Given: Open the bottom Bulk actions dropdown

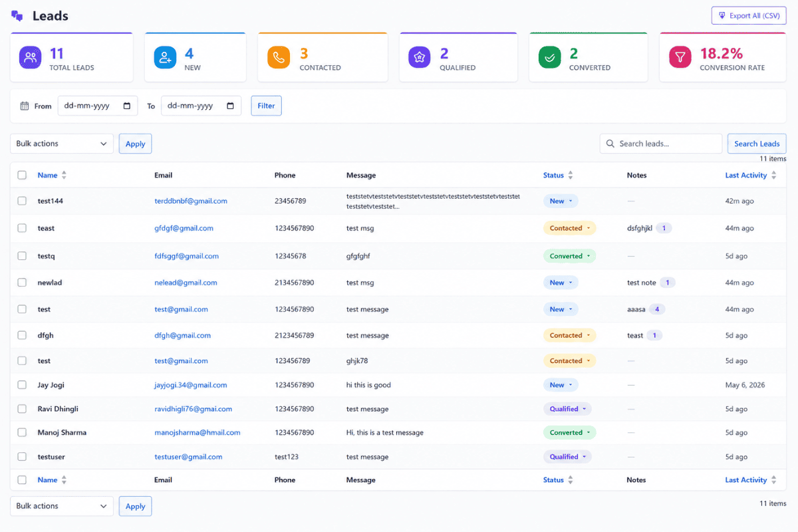Looking at the screenshot, I should (62, 506).
